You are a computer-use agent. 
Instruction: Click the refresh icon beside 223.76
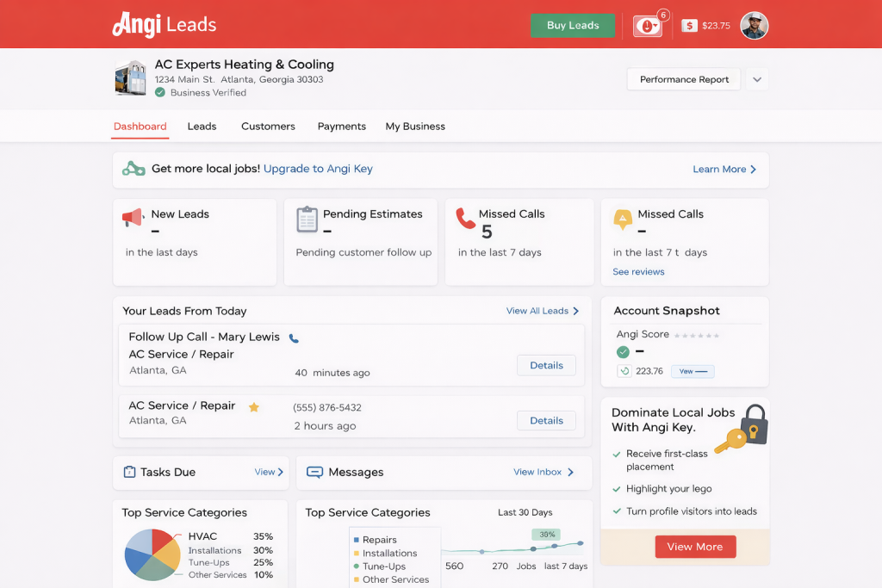(624, 371)
